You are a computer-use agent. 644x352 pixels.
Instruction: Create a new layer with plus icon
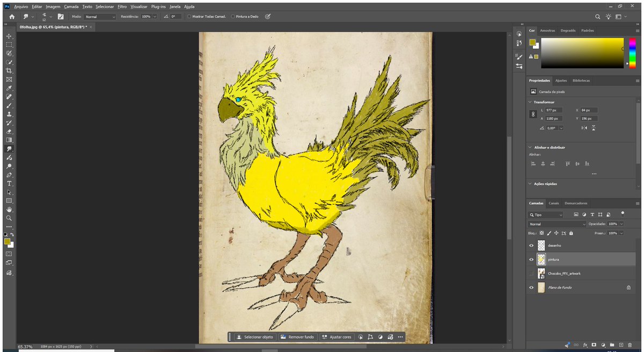tap(621, 344)
